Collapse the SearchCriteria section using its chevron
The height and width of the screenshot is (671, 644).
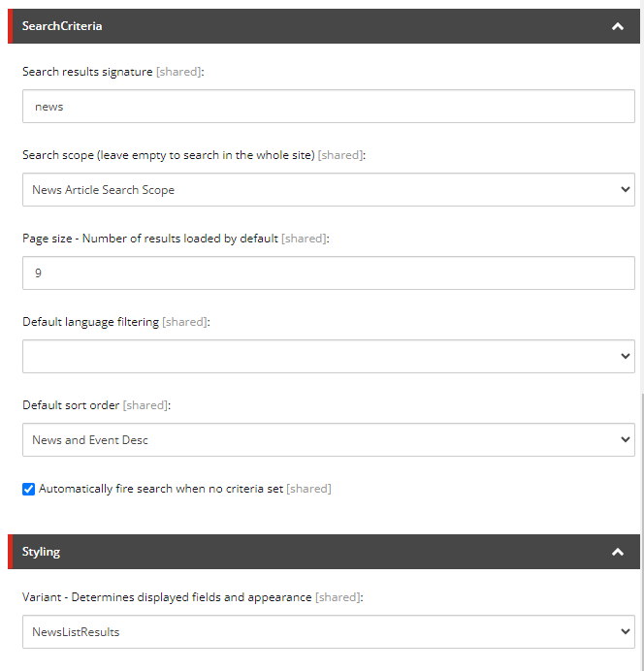pyautogui.click(x=618, y=26)
